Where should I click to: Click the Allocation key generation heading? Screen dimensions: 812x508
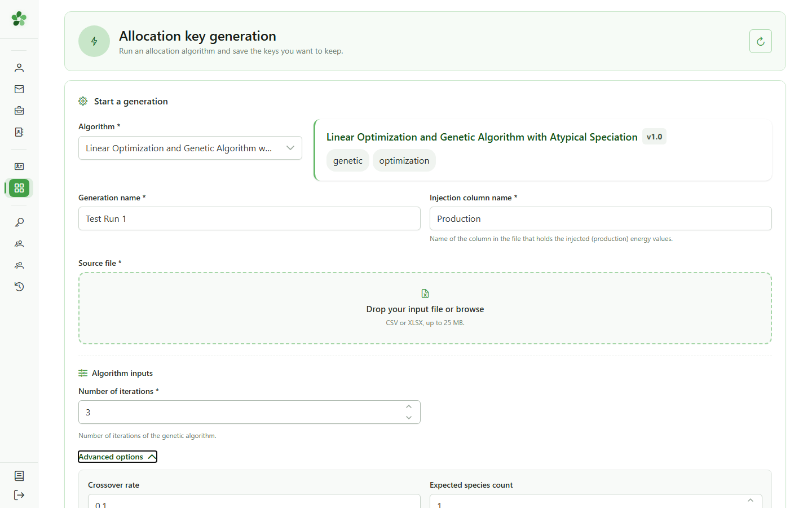pyautogui.click(x=197, y=36)
